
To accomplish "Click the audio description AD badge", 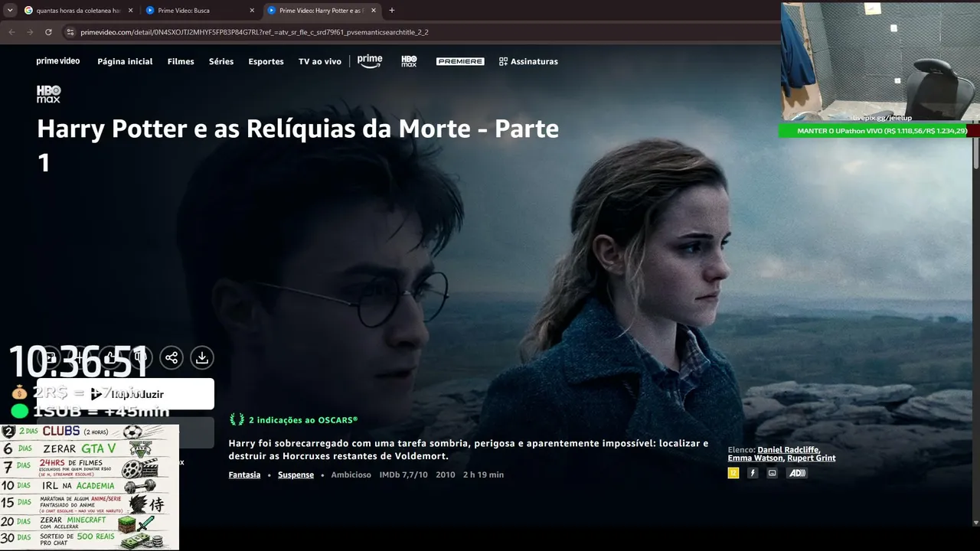I will (797, 473).
